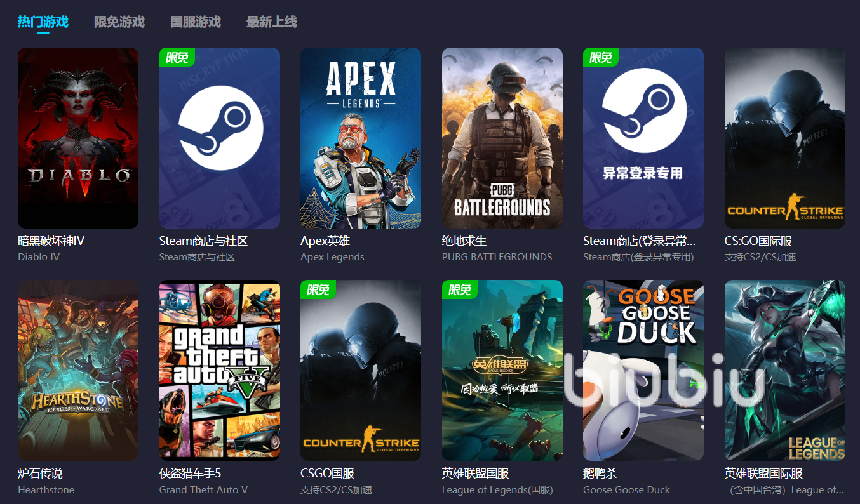Click the Steam商店(登录异常专用) subtitle
The height and width of the screenshot is (504, 860).
click(x=638, y=257)
